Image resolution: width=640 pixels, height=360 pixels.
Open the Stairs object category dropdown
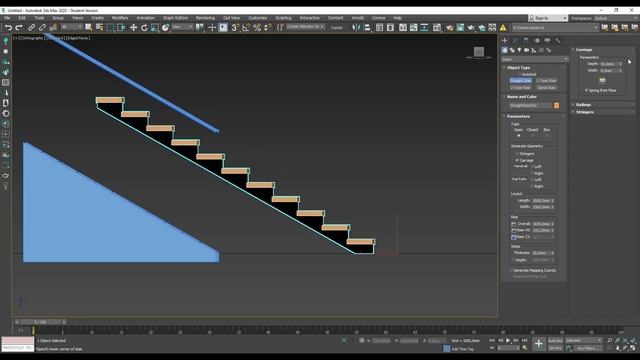[x=535, y=59]
